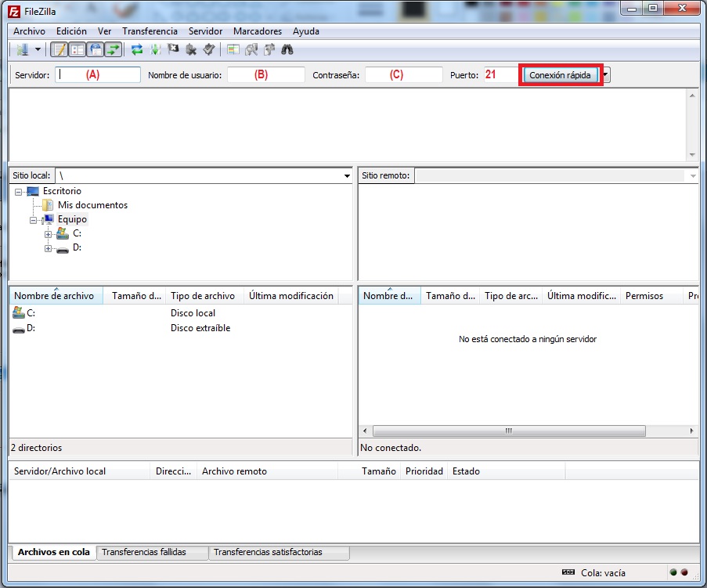
Task: Expand the D: drive tree node
Action: pos(49,248)
